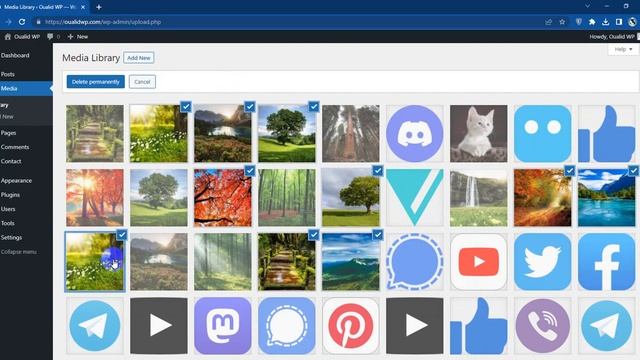Click the New content toolbar item
Screen dimensions: 640x360
point(78,36)
